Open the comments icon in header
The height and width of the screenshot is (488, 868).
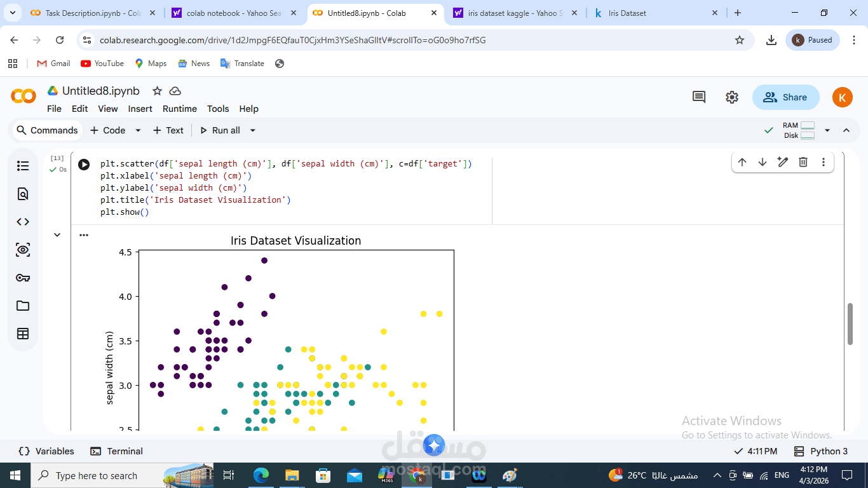699,97
